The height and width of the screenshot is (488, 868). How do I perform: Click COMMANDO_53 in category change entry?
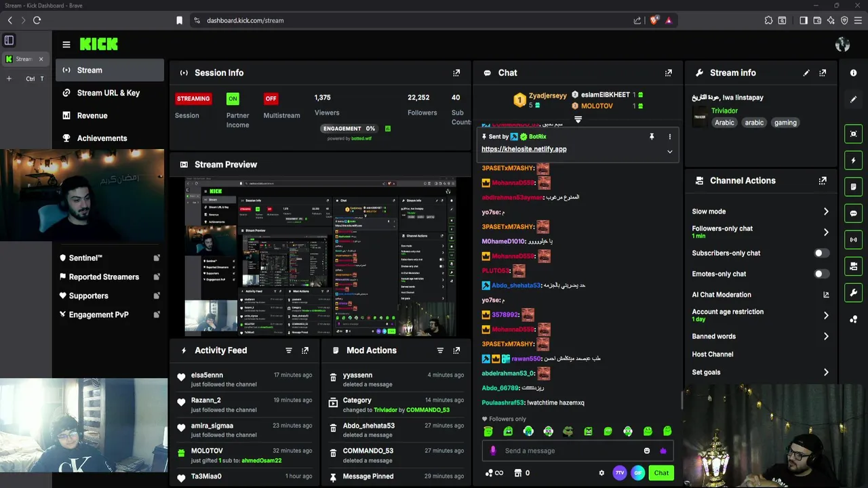[427, 410]
